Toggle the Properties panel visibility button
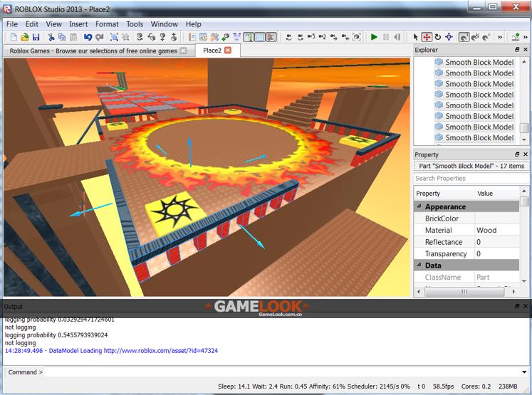 click(x=260, y=37)
